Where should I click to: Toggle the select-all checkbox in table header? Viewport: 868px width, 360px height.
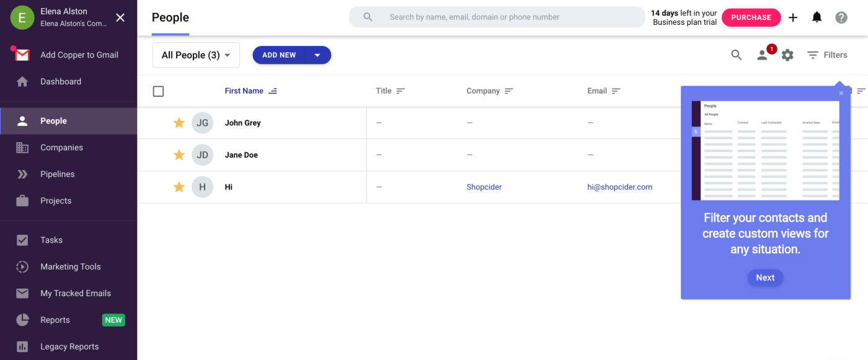[x=158, y=91]
